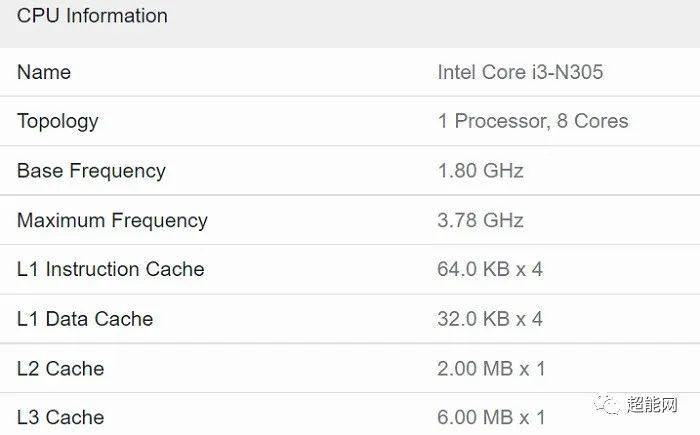Click the L1 Data Cache label

(85, 319)
